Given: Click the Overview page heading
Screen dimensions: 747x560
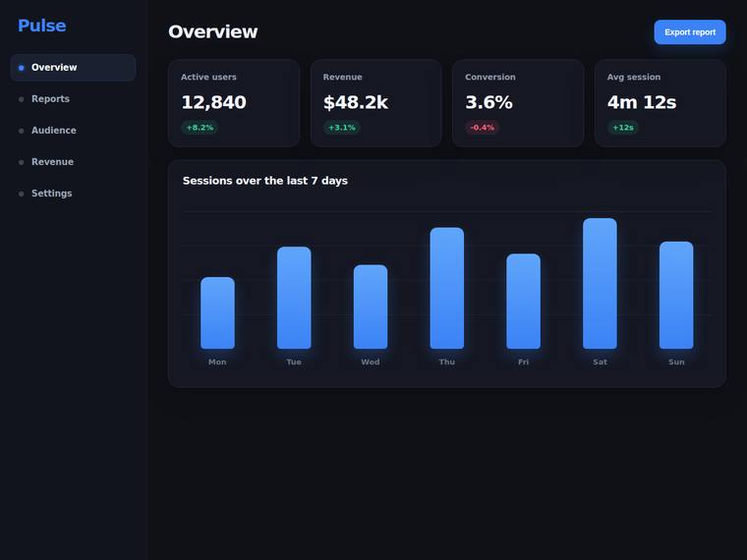Looking at the screenshot, I should tap(213, 31).
